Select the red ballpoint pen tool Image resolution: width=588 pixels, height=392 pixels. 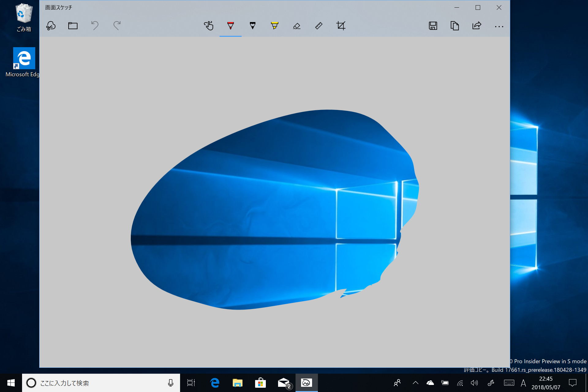(x=231, y=26)
